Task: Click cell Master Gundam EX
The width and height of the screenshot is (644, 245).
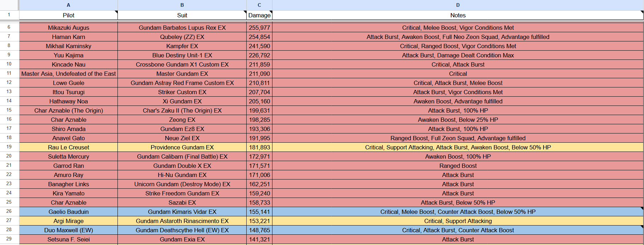Action: [x=182, y=74]
